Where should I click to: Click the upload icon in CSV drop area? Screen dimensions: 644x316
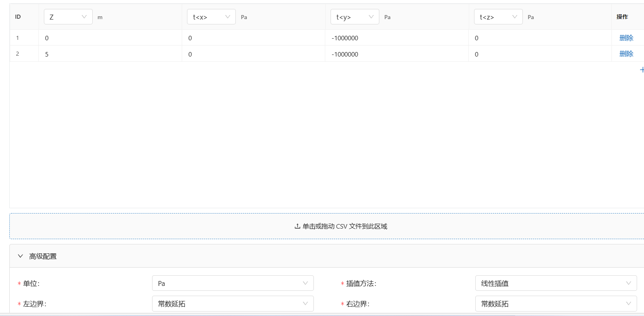tap(297, 226)
